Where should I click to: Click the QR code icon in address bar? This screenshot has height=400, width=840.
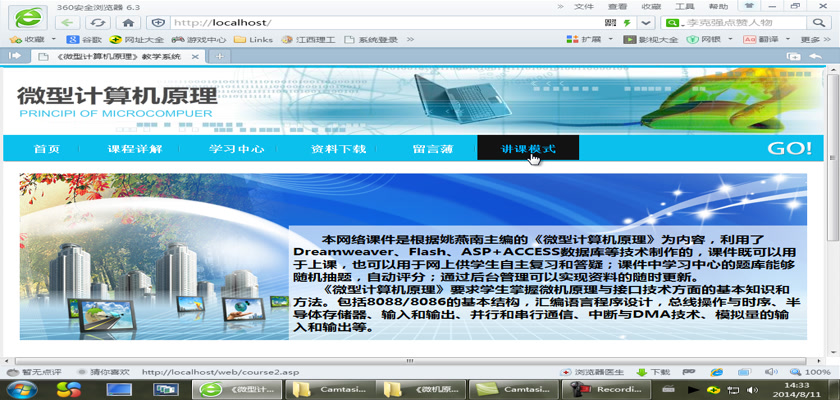(x=610, y=22)
